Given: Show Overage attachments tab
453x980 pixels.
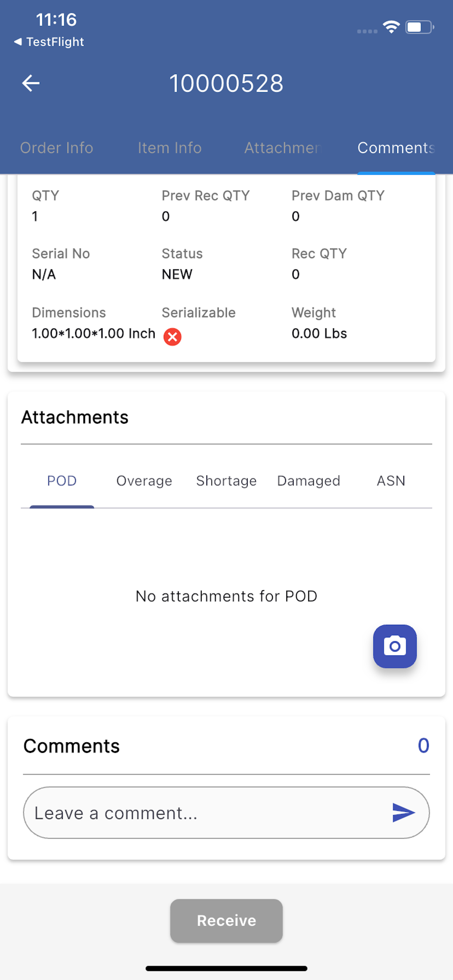Looking at the screenshot, I should point(144,481).
